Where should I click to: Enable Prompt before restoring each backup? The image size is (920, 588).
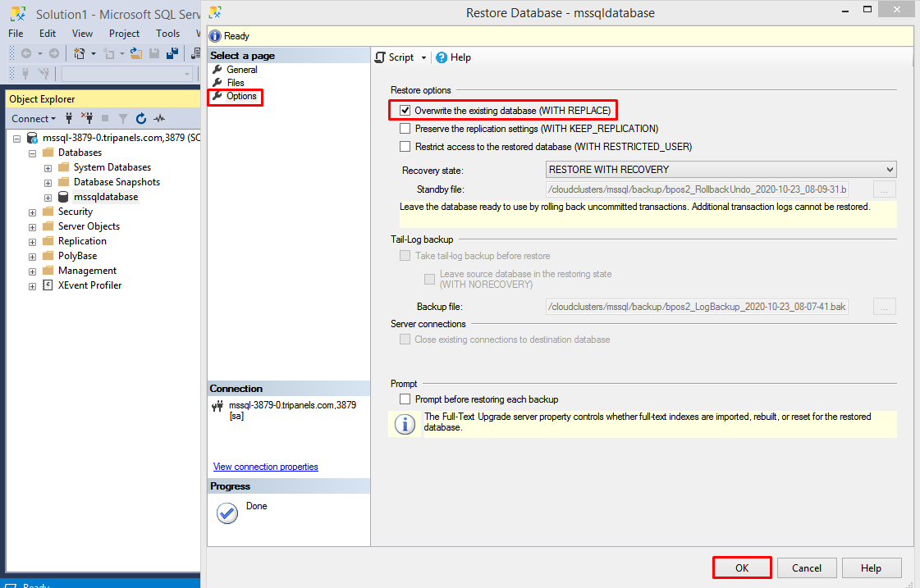(405, 399)
